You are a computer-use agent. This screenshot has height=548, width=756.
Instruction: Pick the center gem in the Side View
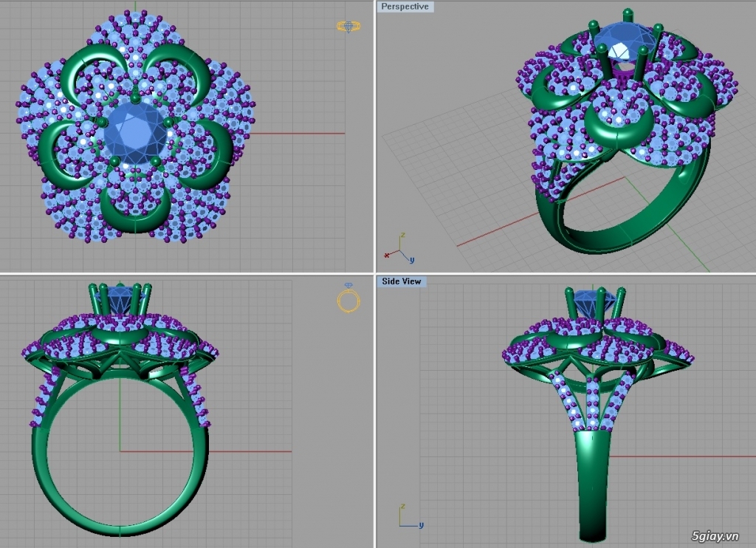[x=594, y=302]
